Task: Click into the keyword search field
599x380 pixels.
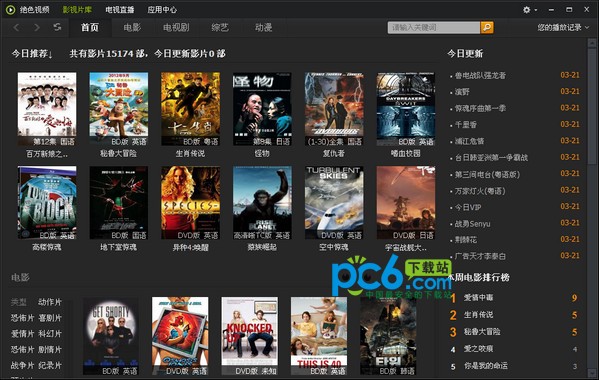Action: [x=434, y=27]
